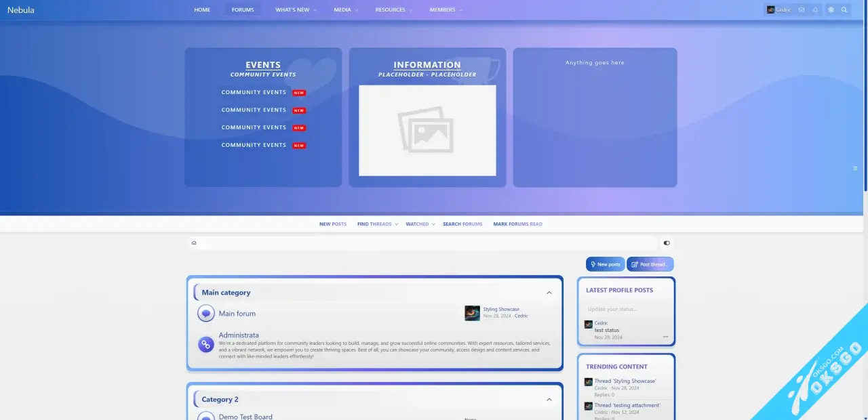Expand the Watched submenu
The height and width of the screenshot is (420, 868).
(x=433, y=224)
